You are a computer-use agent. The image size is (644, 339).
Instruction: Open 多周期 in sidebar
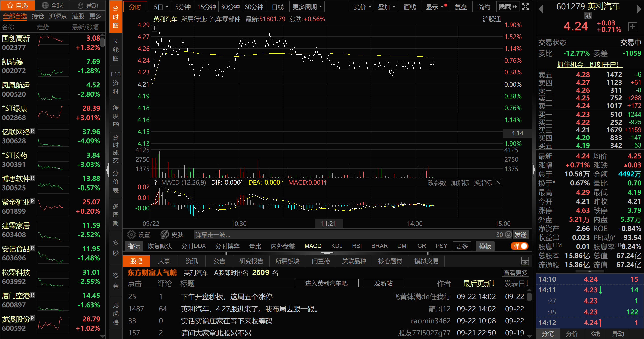point(116,215)
